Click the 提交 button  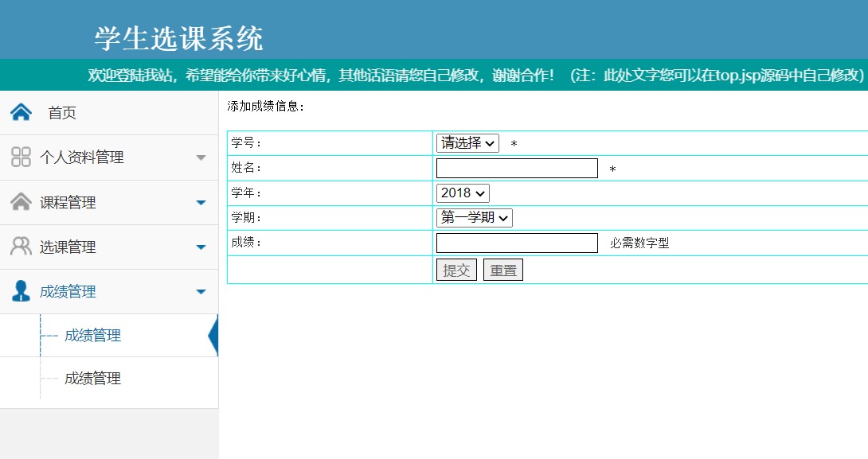click(456, 270)
